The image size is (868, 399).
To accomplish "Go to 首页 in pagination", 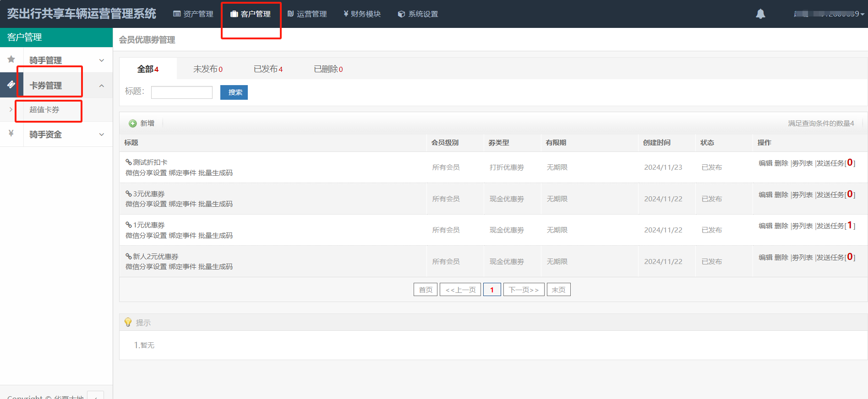I will point(426,290).
